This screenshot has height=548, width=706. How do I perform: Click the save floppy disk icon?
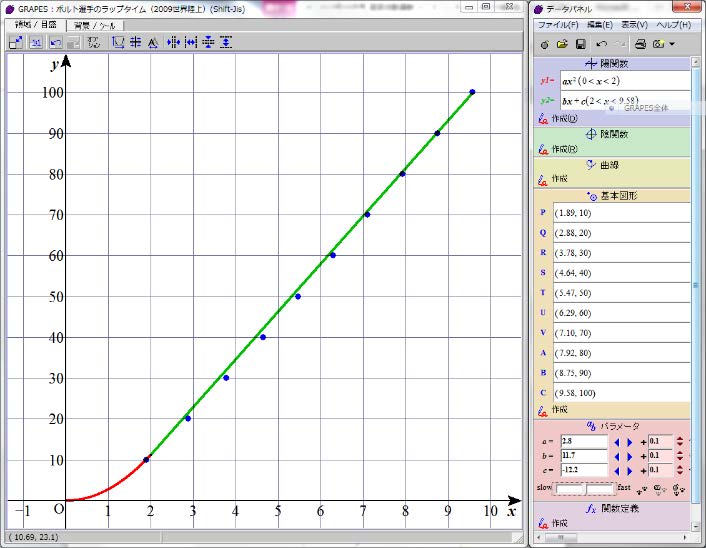click(x=580, y=44)
